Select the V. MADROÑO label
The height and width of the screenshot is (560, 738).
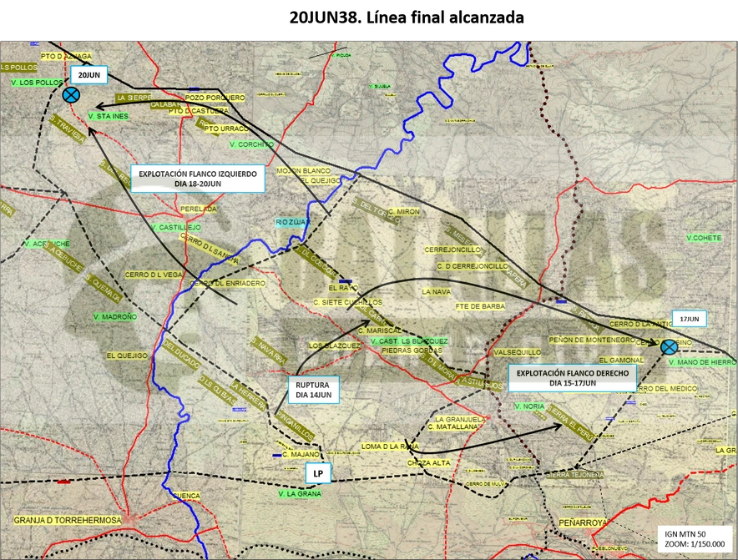coord(115,316)
